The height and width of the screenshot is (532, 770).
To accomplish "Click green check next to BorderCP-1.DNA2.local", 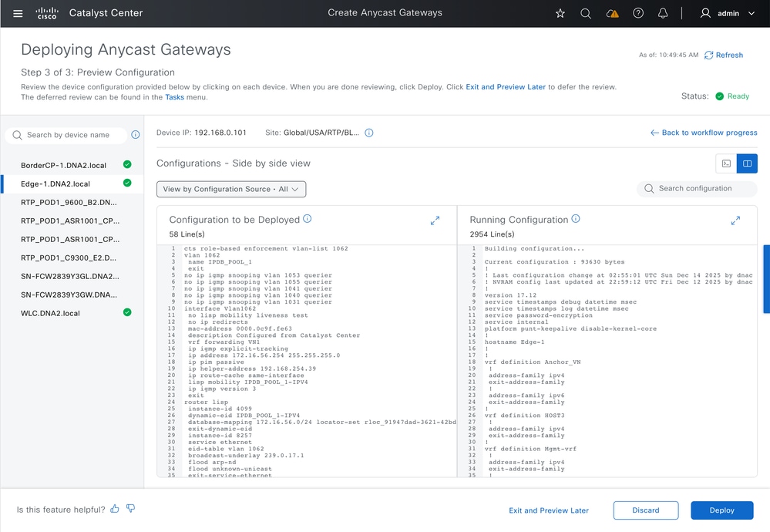I will point(127,164).
